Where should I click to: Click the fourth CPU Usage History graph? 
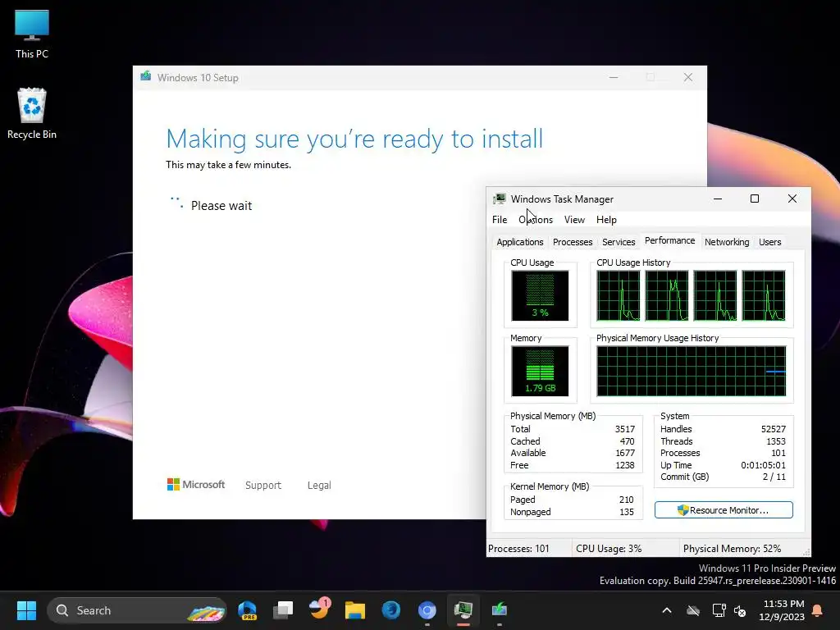pos(764,295)
